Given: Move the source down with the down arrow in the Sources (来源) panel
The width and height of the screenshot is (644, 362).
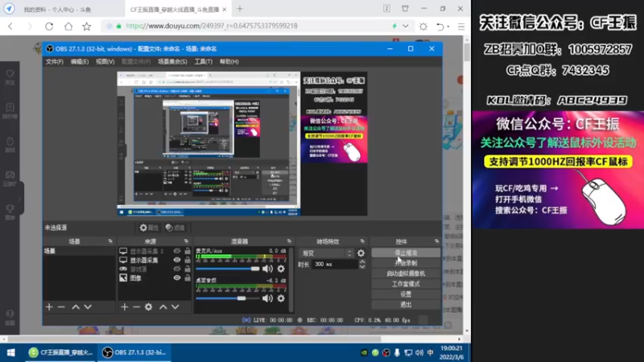Looking at the screenshot, I should click(x=175, y=307).
